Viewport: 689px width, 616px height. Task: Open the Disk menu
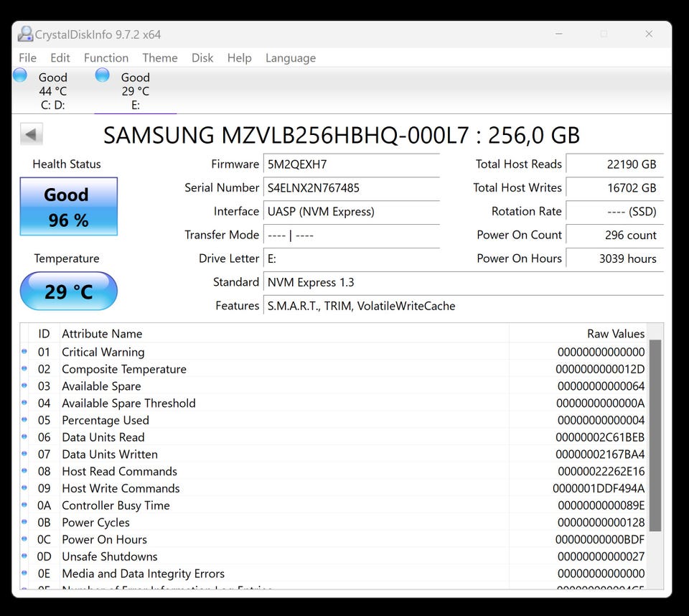point(202,58)
